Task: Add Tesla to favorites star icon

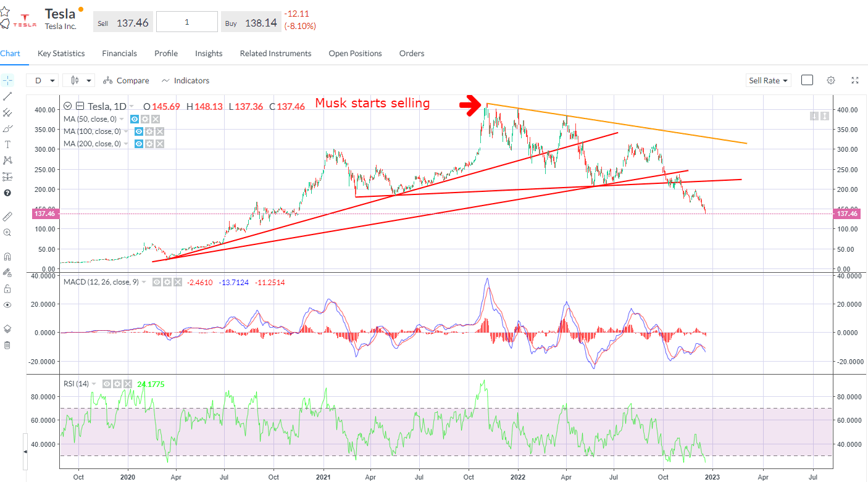Action: click(5, 12)
